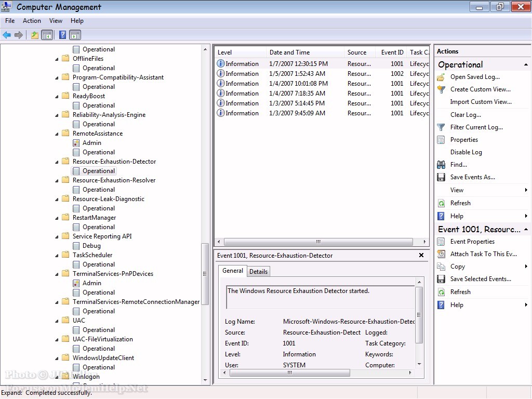The width and height of the screenshot is (532, 399).
Task: Open the Copy submenu arrow
Action: click(526, 267)
